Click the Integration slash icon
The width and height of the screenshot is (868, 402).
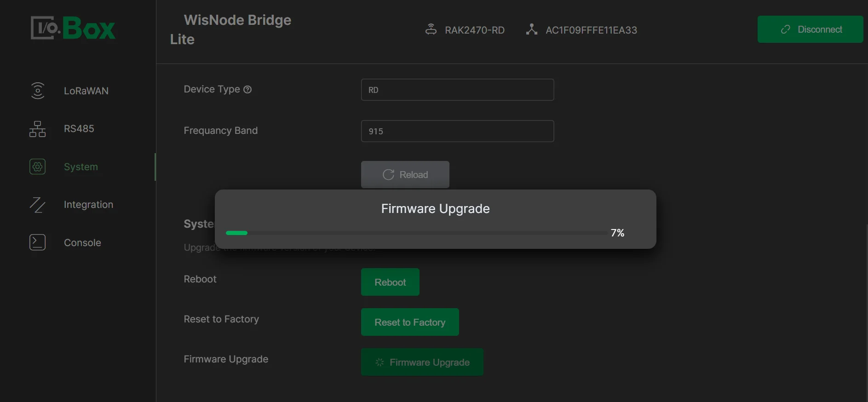(37, 205)
